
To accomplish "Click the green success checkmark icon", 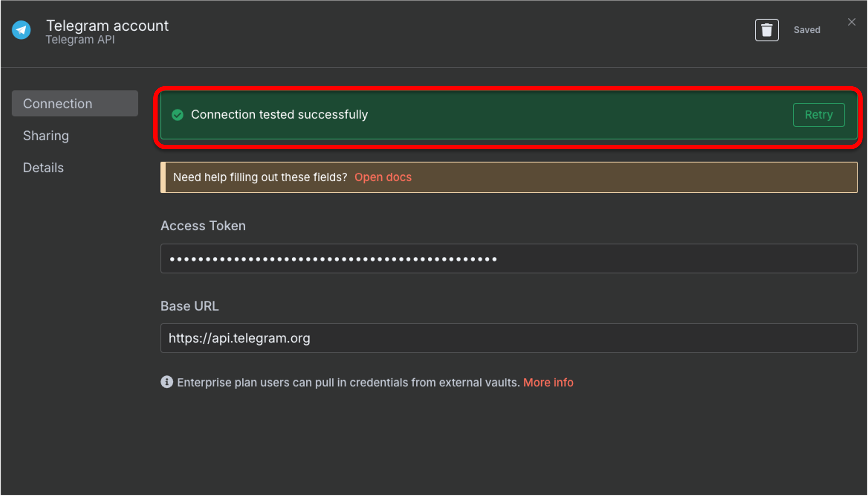I will [x=177, y=115].
